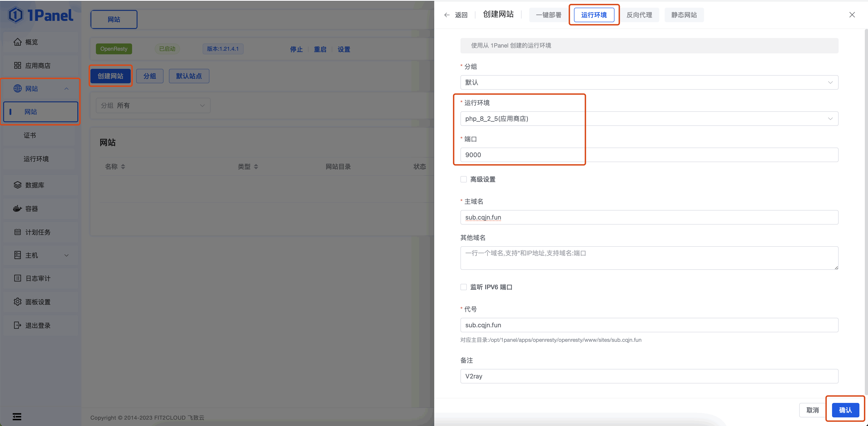868x426 pixels.
Task: Open the 分组 默认 dropdown
Action: pos(649,82)
